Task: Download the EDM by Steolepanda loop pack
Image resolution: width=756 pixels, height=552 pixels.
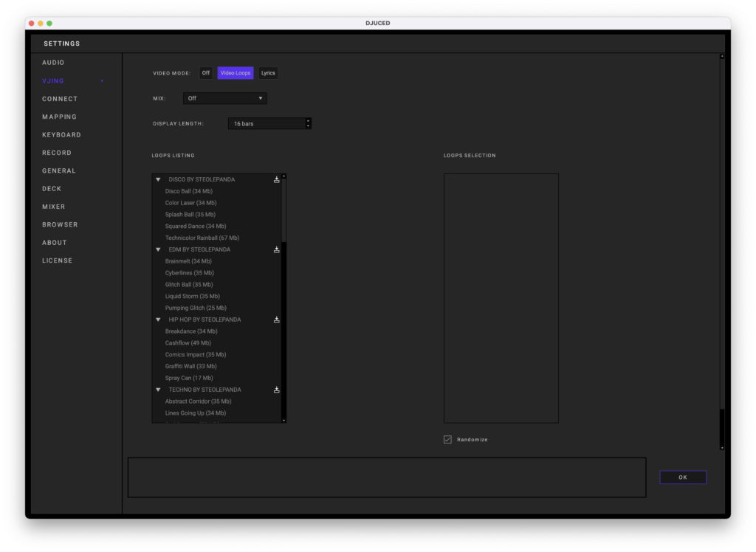Action: pos(277,249)
